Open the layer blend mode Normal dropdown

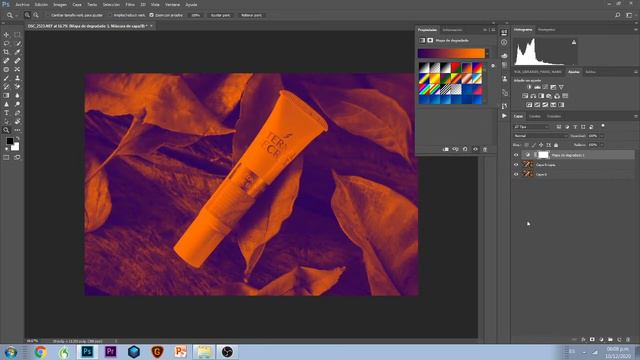tap(540, 136)
